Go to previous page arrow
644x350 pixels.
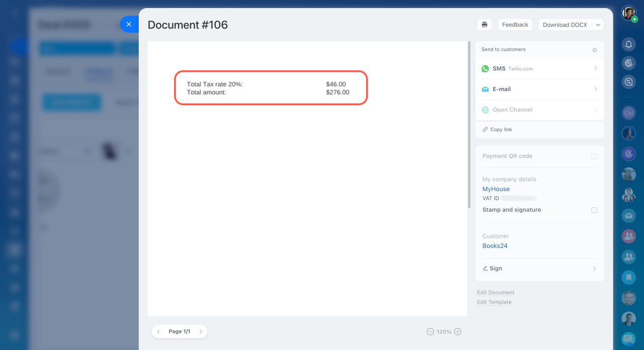coord(158,331)
